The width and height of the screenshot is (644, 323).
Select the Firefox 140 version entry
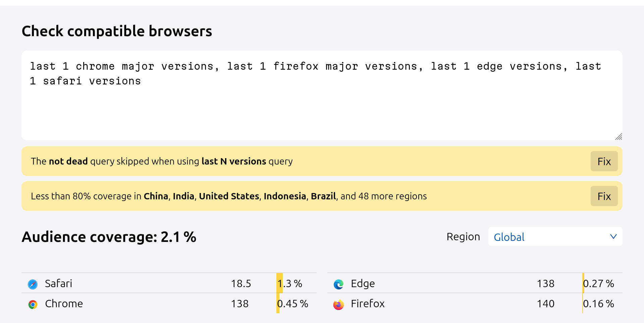click(x=545, y=304)
